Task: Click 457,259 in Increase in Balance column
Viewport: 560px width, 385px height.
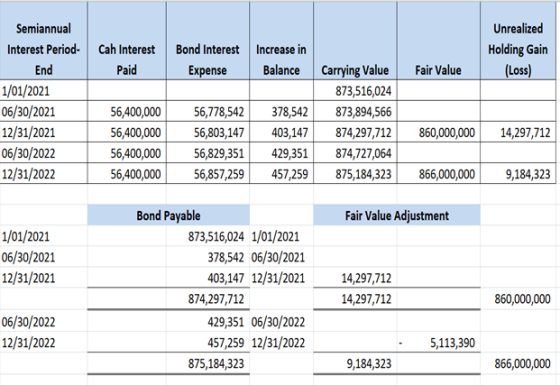Action: (281, 174)
